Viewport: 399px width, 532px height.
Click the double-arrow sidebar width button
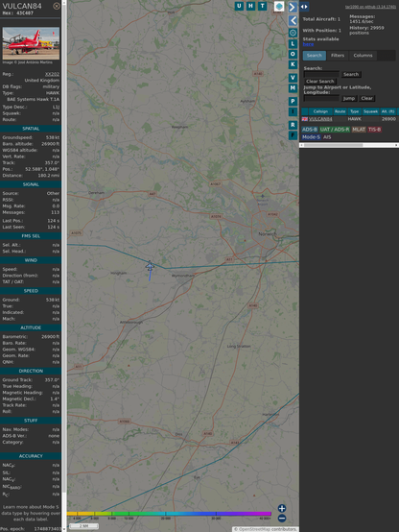tap(304, 7)
